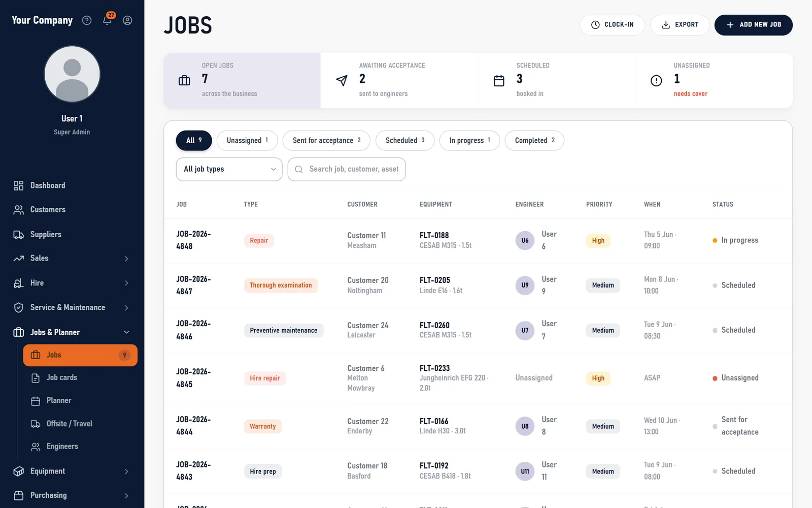Click the U11 engineer avatar

coord(525,471)
